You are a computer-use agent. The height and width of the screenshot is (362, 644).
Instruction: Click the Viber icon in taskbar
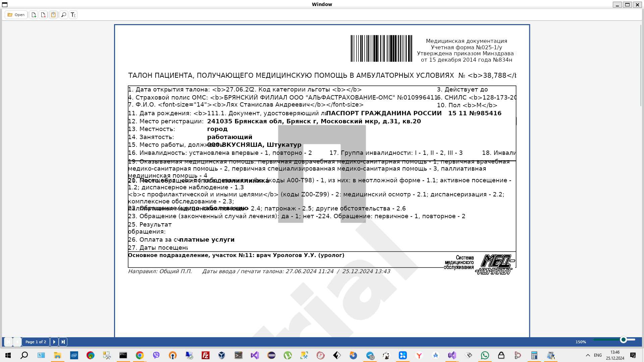156,355
